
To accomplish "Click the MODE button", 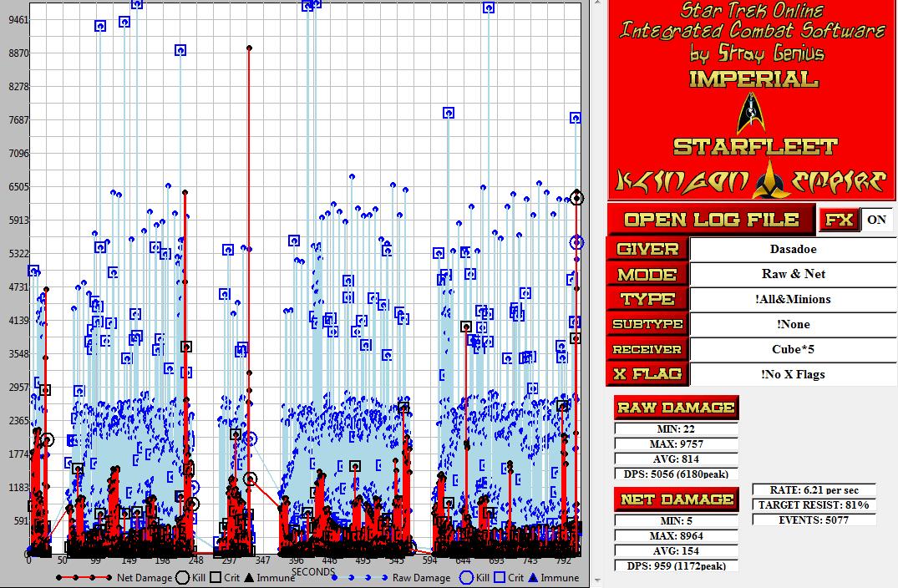I will pyautogui.click(x=647, y=274).
